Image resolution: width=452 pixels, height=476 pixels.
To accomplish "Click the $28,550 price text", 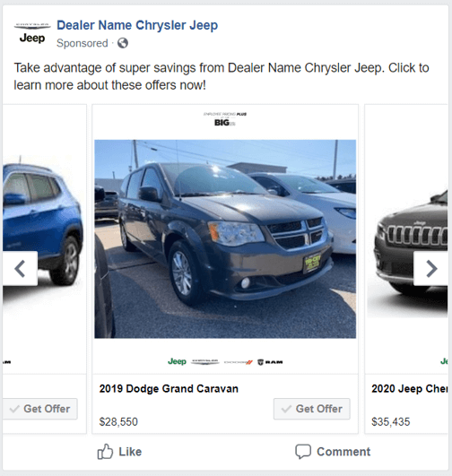I will [x=118, y=421].
